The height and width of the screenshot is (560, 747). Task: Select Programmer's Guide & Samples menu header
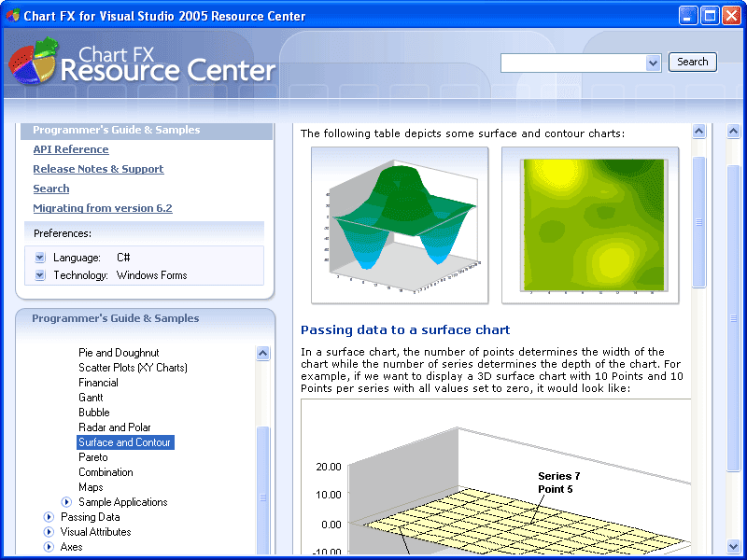click(x=147, y=130)
